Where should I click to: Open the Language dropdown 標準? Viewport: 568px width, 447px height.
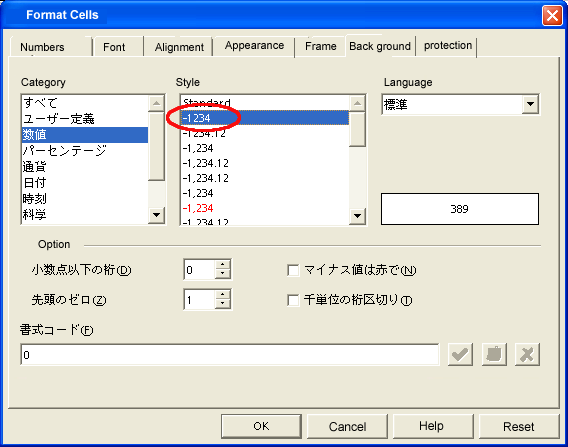coord(530,104)
